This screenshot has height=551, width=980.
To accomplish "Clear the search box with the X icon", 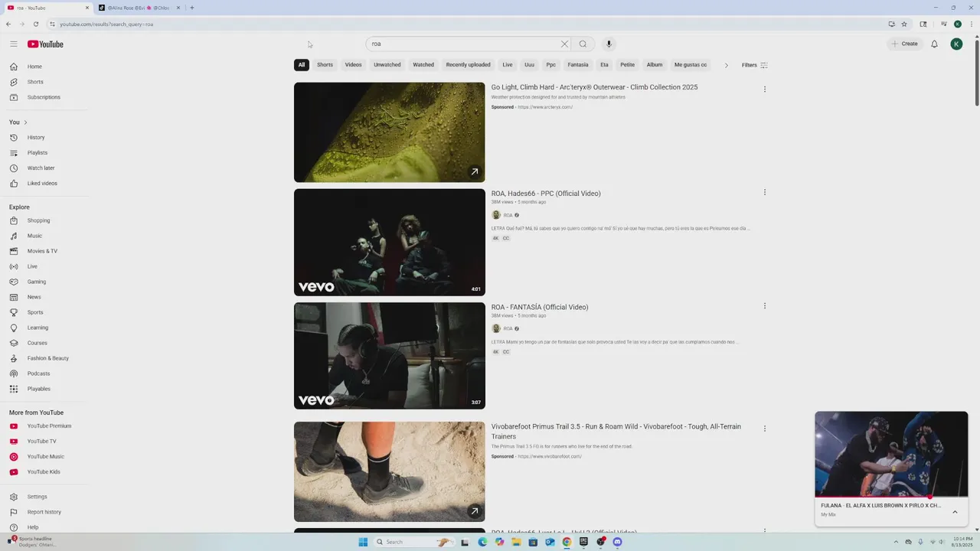I will coord(564,44).
